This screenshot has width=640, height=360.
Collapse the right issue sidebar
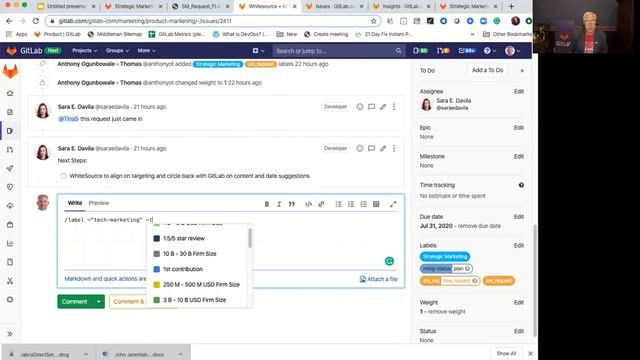[x=522, y=71]
